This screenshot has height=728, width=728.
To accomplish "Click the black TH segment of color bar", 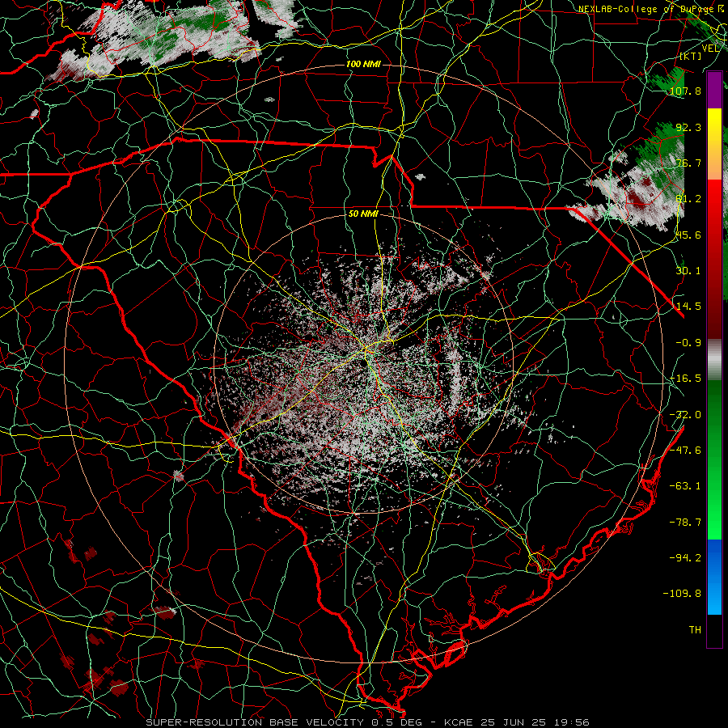I will click(x=714, y=630).
